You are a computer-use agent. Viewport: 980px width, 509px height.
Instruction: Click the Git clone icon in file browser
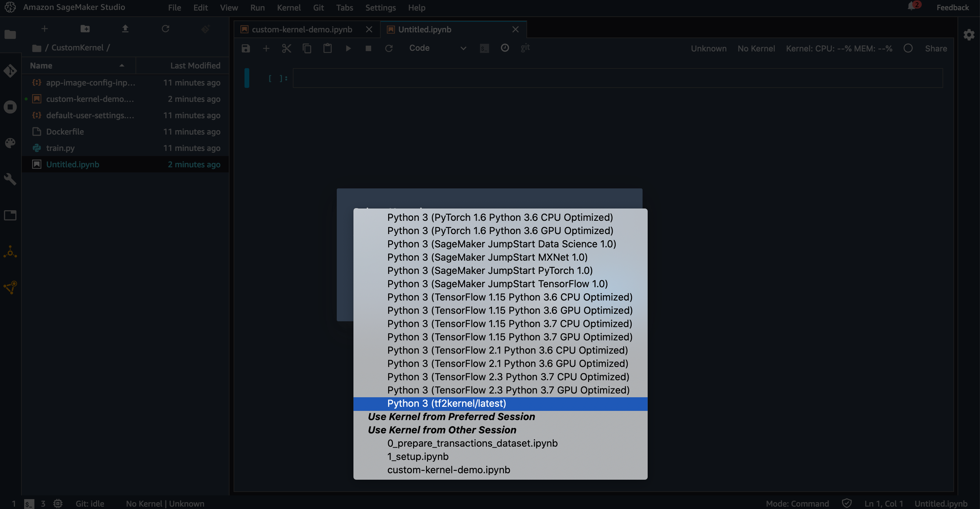[205, 29]
